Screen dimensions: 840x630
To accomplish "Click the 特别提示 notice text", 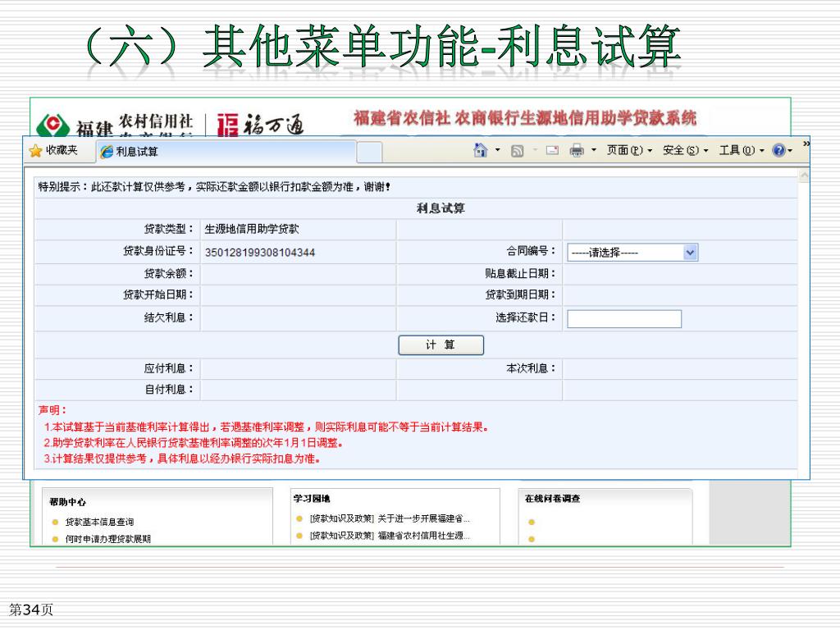I will [214, 187].
